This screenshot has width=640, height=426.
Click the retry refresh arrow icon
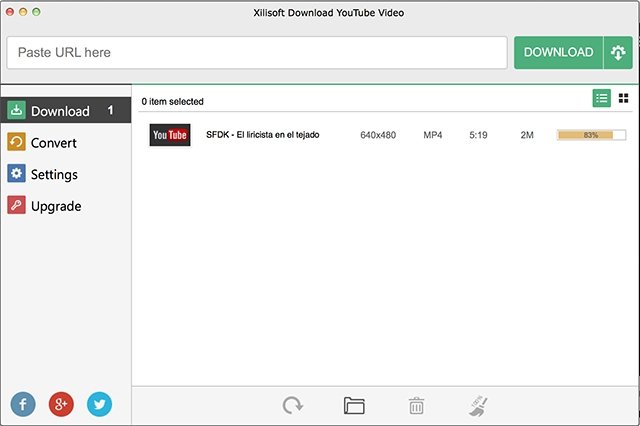pos(292,406)
